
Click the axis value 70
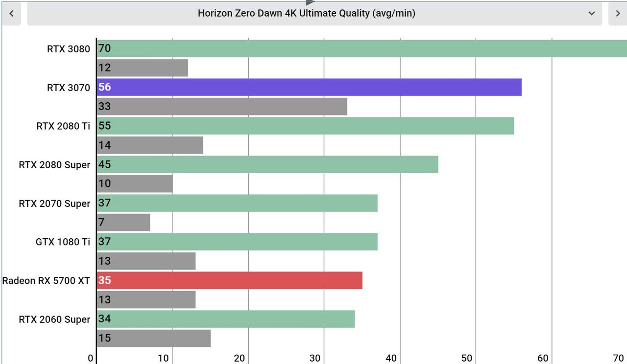coord(619,358)
